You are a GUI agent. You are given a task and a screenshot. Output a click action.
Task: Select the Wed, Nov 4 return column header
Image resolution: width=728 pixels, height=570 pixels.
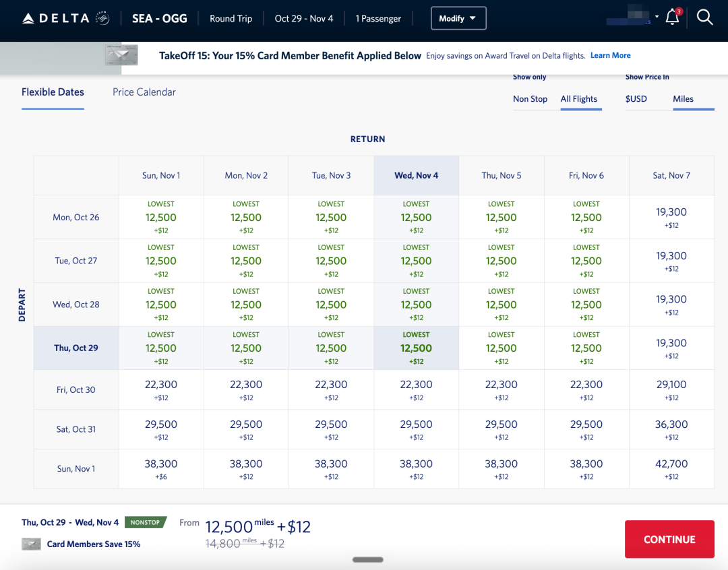[417, 175]
